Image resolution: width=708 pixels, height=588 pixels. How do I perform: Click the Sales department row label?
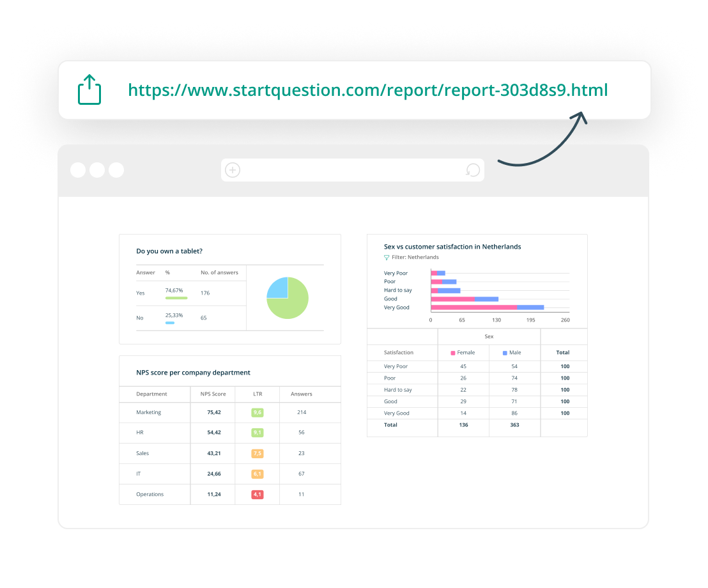point(142,453)
